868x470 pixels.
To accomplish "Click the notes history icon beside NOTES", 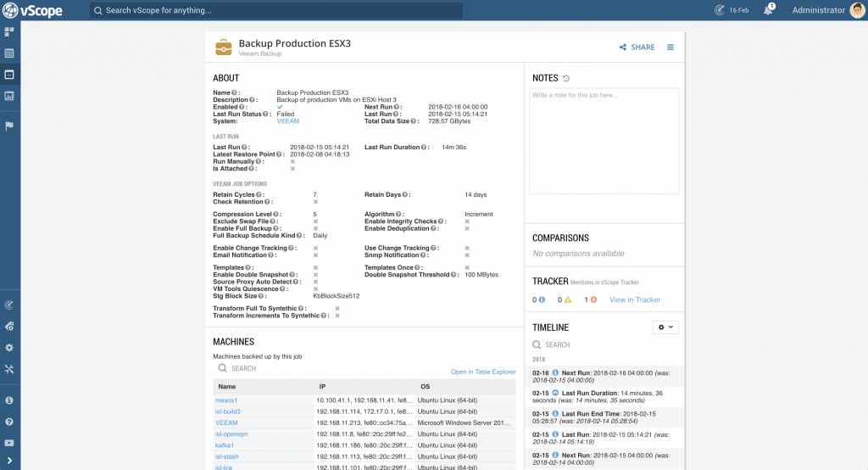I will coord(565,78).
